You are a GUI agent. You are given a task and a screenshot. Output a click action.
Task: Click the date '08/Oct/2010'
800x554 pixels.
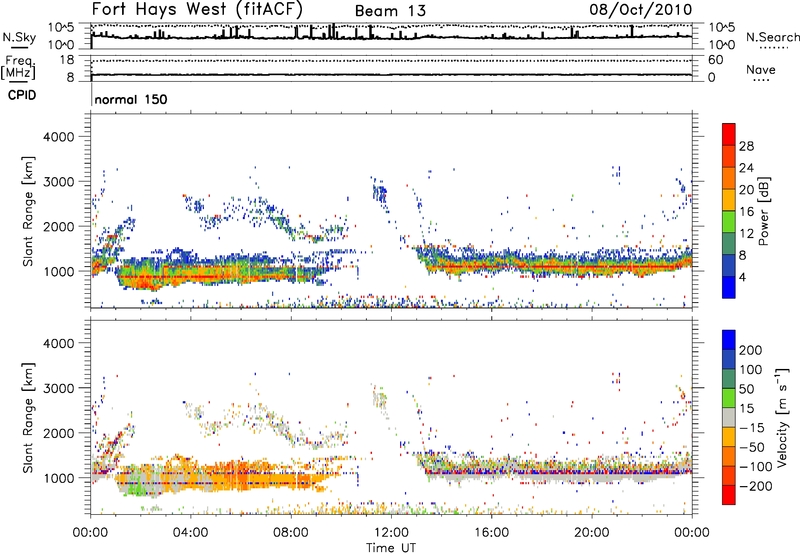click(x=641, y=10)
